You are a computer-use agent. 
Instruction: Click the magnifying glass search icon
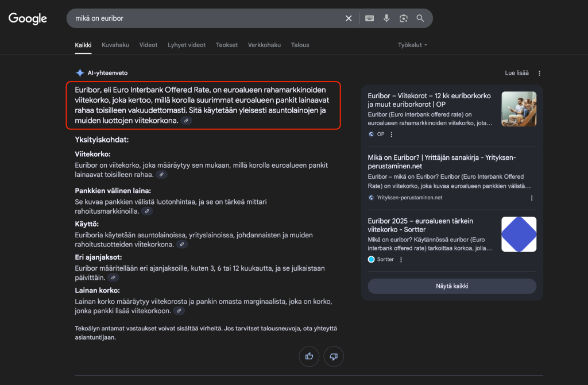(x=420, y=18)
